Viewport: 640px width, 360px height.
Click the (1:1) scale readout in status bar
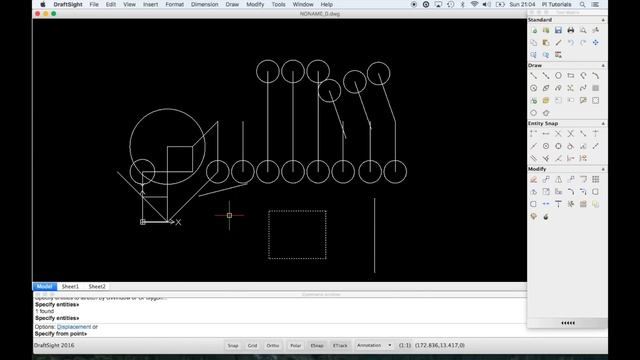[x=405, y=345]
